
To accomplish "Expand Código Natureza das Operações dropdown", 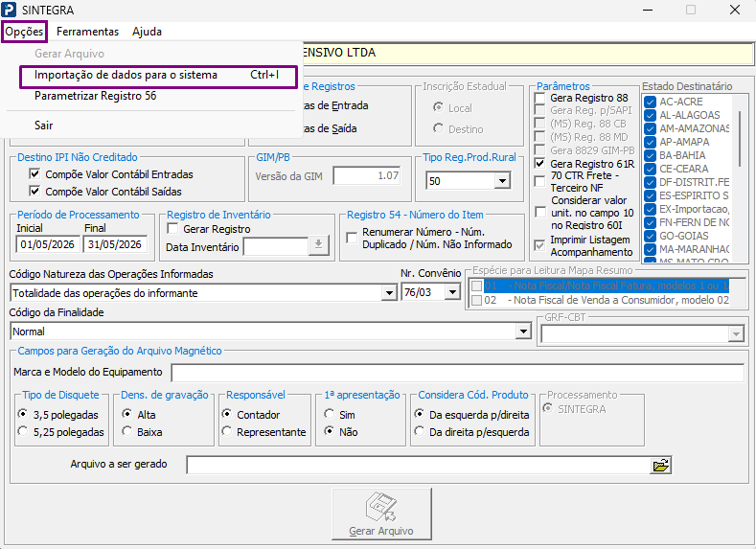I will pos(389,292).
